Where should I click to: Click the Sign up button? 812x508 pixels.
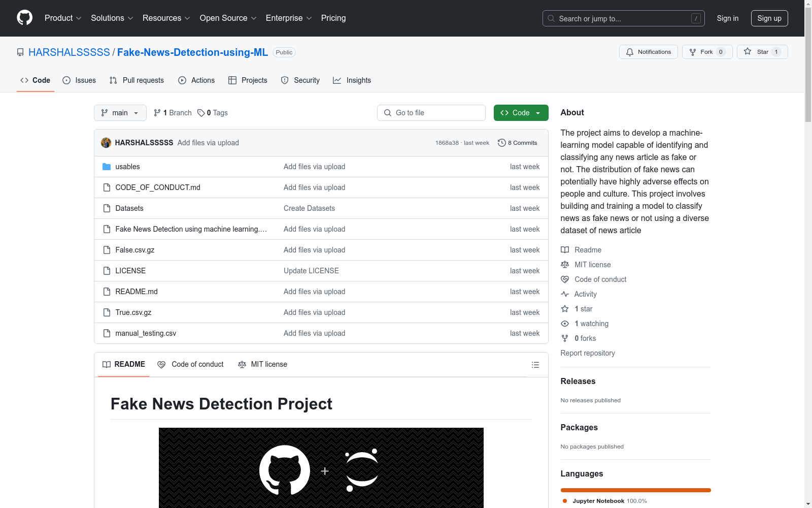coord(769,18)
